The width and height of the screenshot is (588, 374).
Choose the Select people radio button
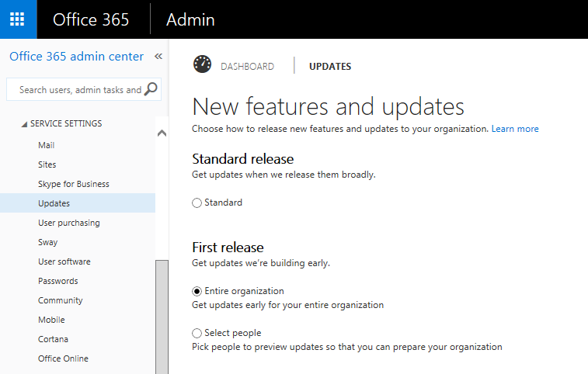pyautogui.click(x=197, y=334)
